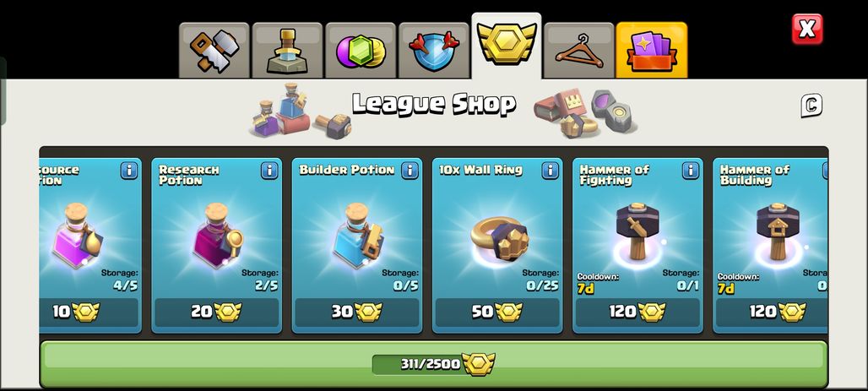Open the gems and resources tab
Viewport: 868px width, 391px height.
[361, 51]
